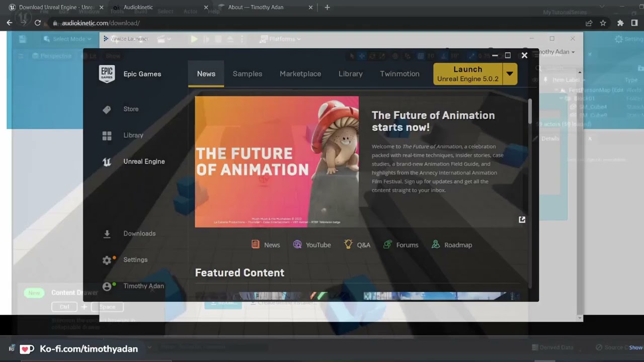This screenshot has width=644, height=362.
Task: Open the banner's external link icon
Action: [522, 220]
